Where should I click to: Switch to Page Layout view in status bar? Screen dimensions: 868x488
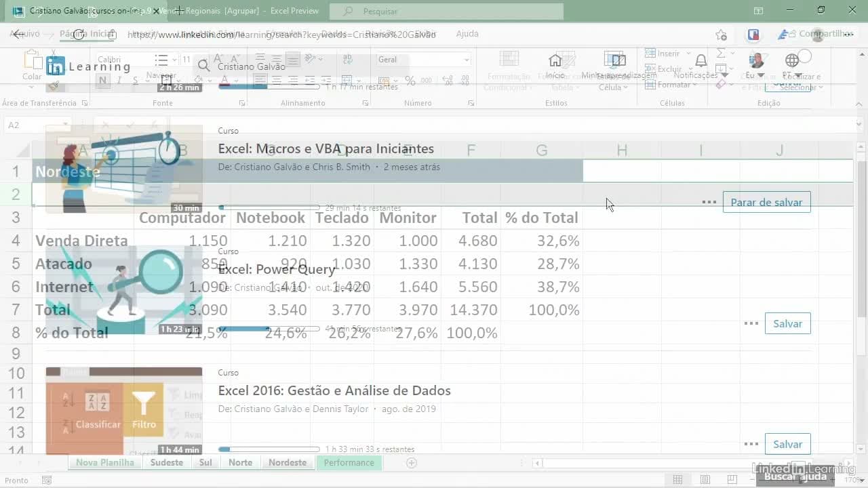pos(705,480)
